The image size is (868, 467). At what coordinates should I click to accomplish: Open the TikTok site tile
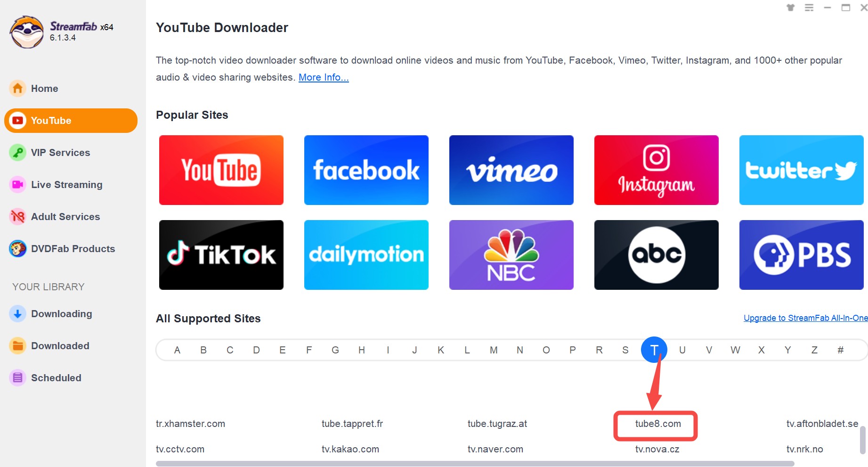pyautogui.click(x=221, y=255)
